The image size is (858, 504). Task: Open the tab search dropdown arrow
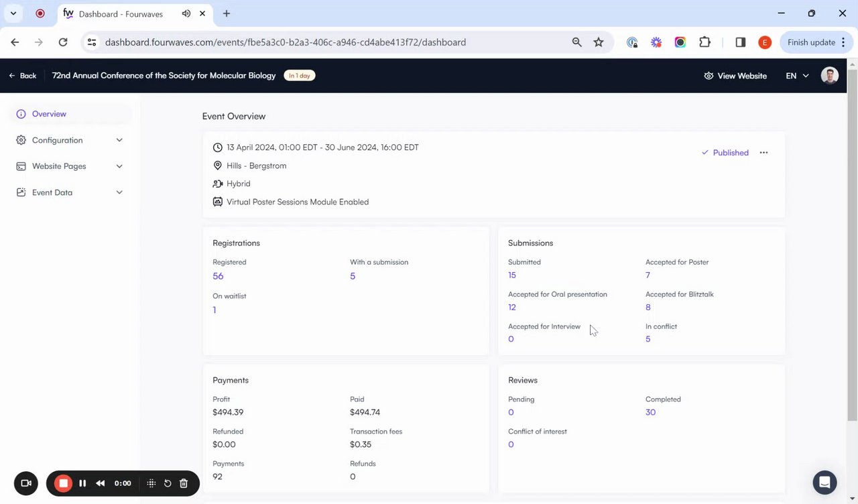pos(13,13)
